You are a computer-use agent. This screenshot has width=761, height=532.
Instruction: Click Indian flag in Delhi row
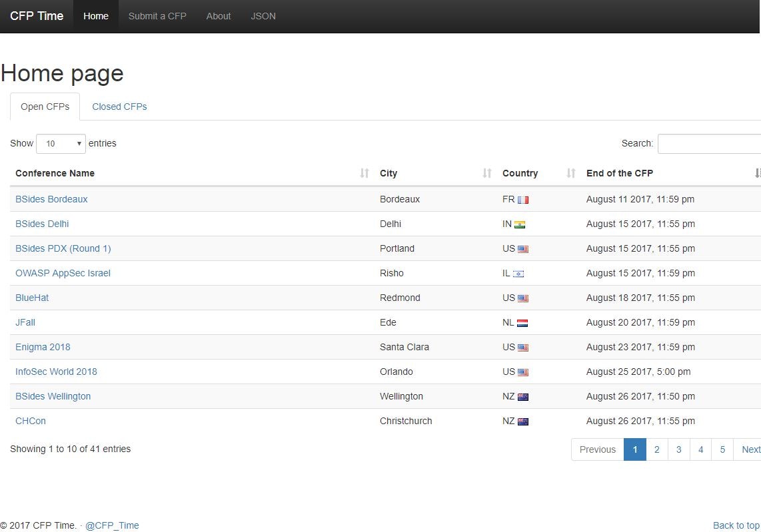tap(520, 224)
